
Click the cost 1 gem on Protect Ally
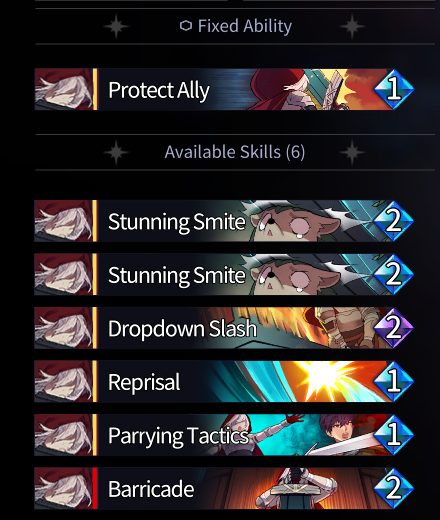(x=394, y=89)
